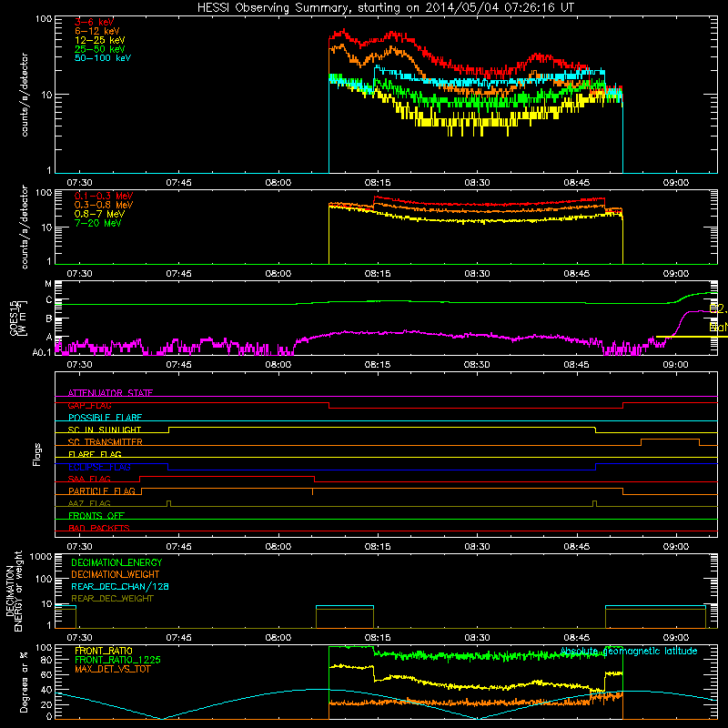Click the 1000 tick on the decimation axis
The height and width of the screenshot is (728, 728).
tap(41, 556)
